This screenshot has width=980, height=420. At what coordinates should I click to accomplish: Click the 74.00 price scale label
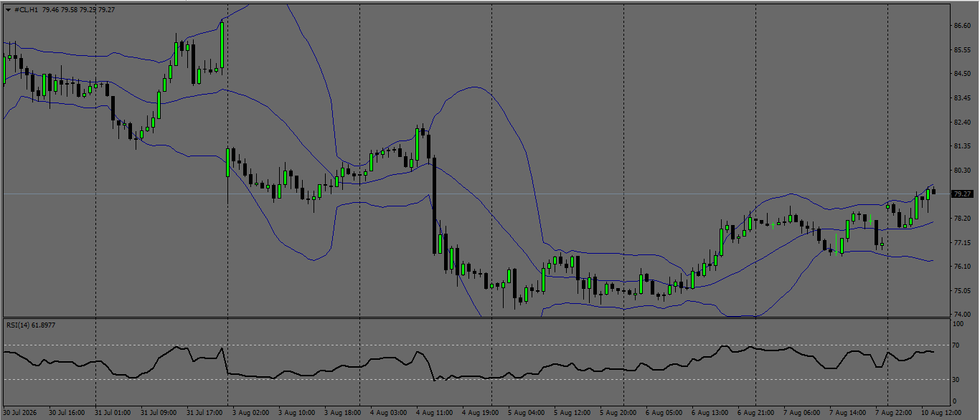point(962,314)
